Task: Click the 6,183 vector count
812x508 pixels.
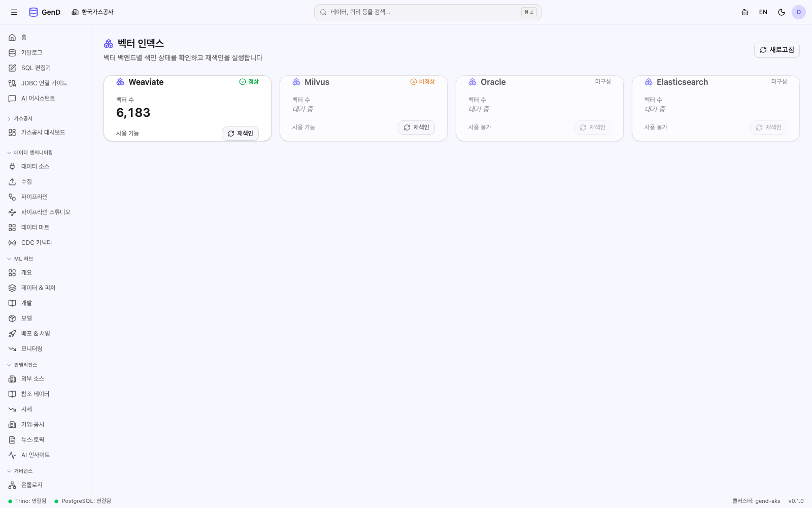Action: coord(133,113)
